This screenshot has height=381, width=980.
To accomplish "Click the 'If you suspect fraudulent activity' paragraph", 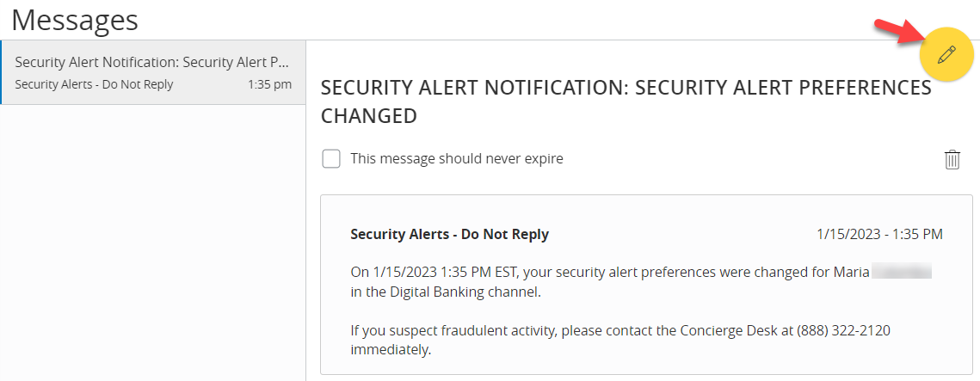I will (620, 341).
